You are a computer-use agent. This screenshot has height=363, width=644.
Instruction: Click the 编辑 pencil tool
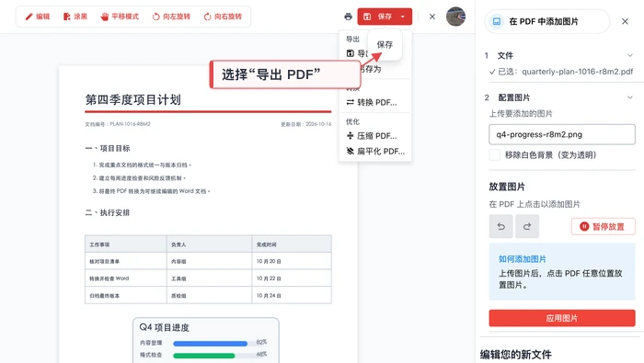(x=38, y=17)
